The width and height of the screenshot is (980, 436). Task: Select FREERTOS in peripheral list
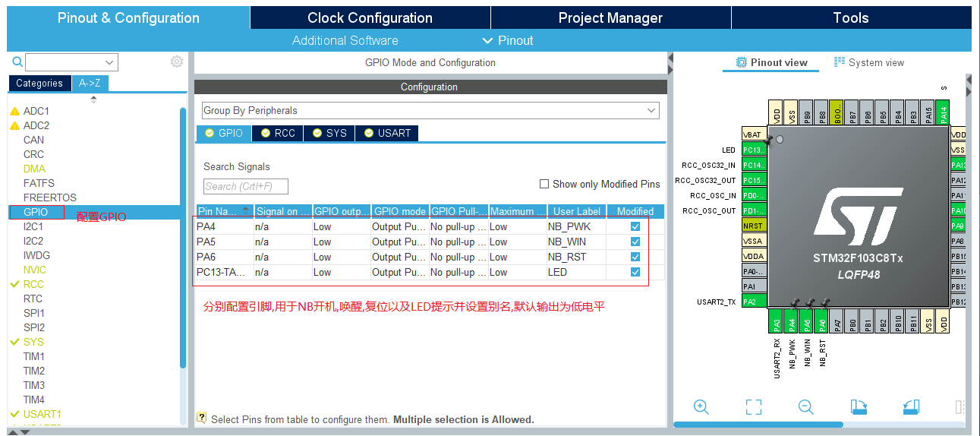pyautogui.click(x=49, y=197)
